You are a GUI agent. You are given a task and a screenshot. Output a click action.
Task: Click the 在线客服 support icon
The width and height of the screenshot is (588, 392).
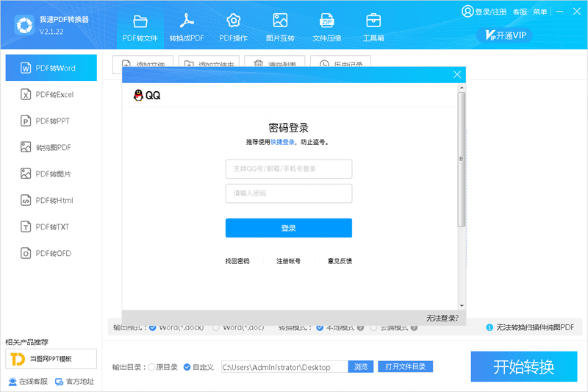[13, 381]
